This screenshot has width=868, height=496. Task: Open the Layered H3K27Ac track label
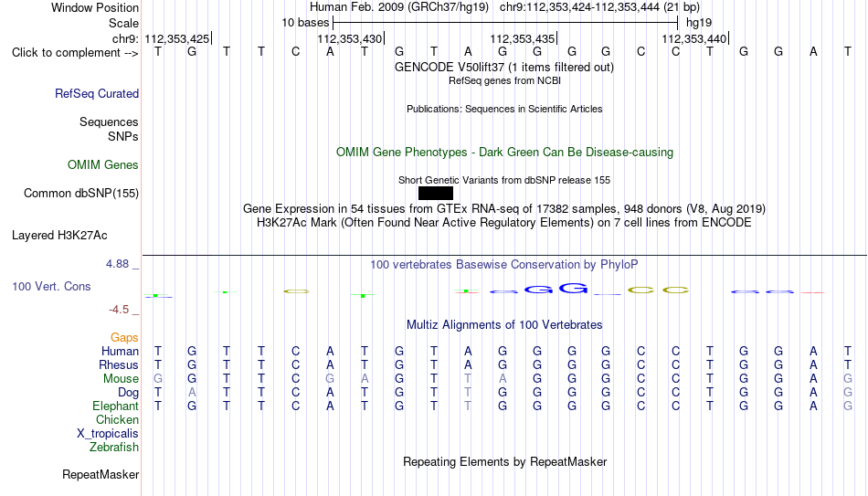pyautogui.click(x=59, y=236)
